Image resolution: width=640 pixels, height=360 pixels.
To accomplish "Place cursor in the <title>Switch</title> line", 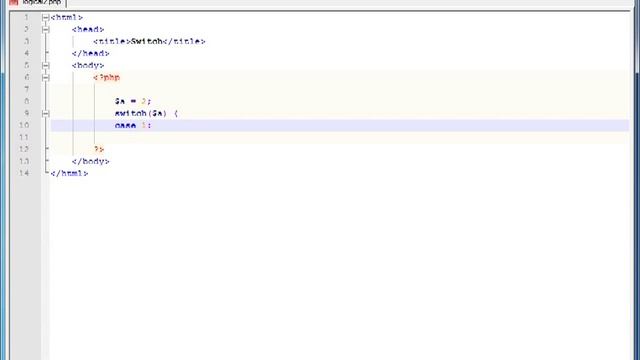I will [x=149, y=41].
